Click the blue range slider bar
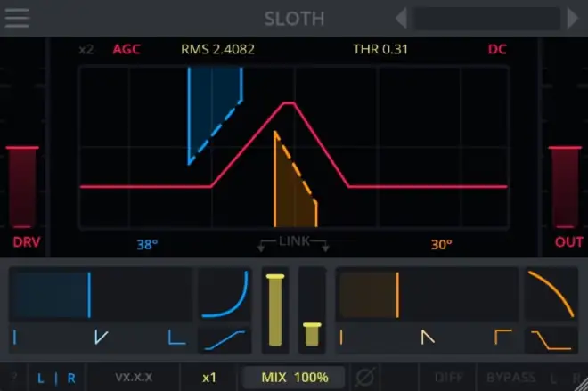Screen dimensions: 588x391 coord(101,295)
